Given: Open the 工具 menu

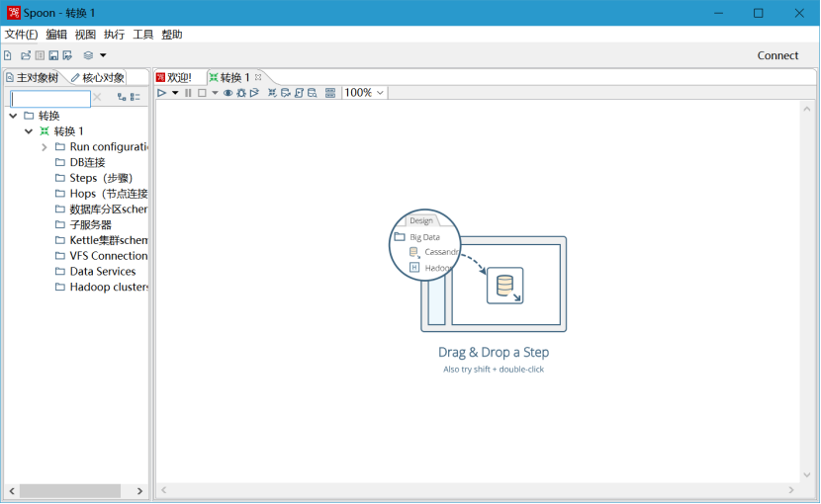Looking at the screenshot, I should pos(142,35).
